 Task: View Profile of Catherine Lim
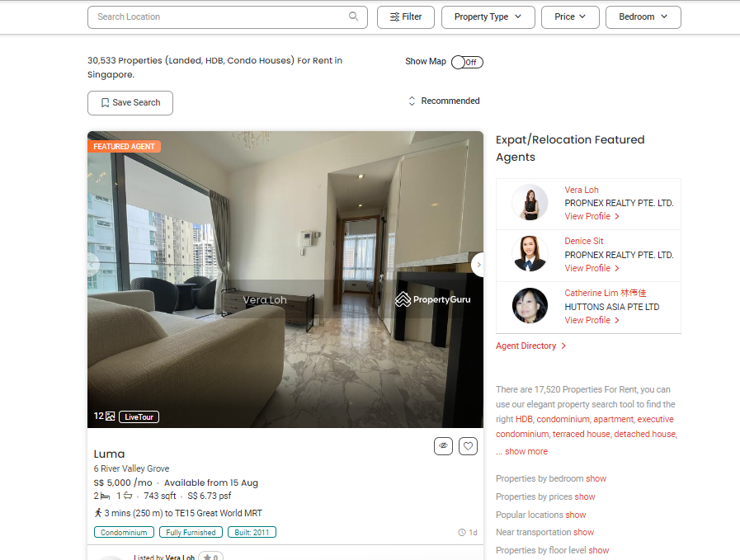pos(592,320)
